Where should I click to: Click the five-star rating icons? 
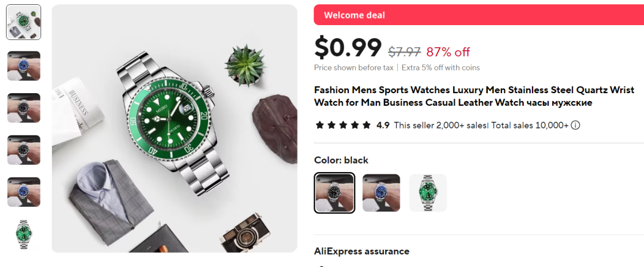[x=343, y=125]
